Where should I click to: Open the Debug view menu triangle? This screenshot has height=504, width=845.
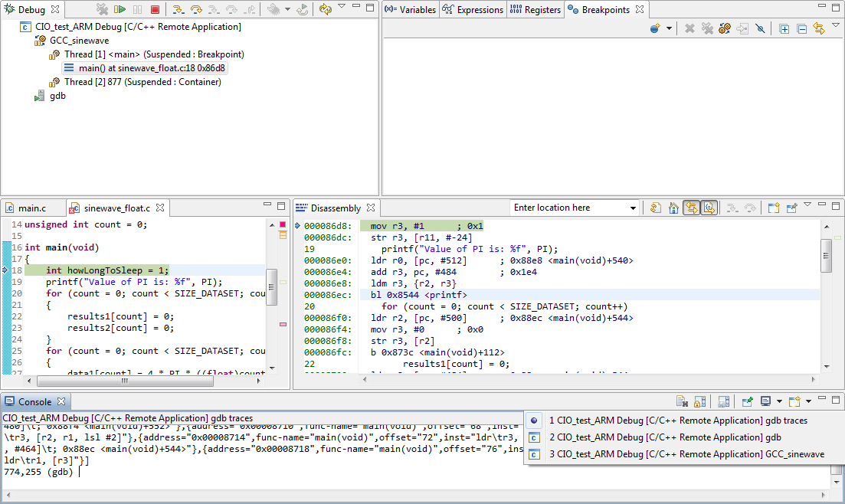(x=342, y=8)
